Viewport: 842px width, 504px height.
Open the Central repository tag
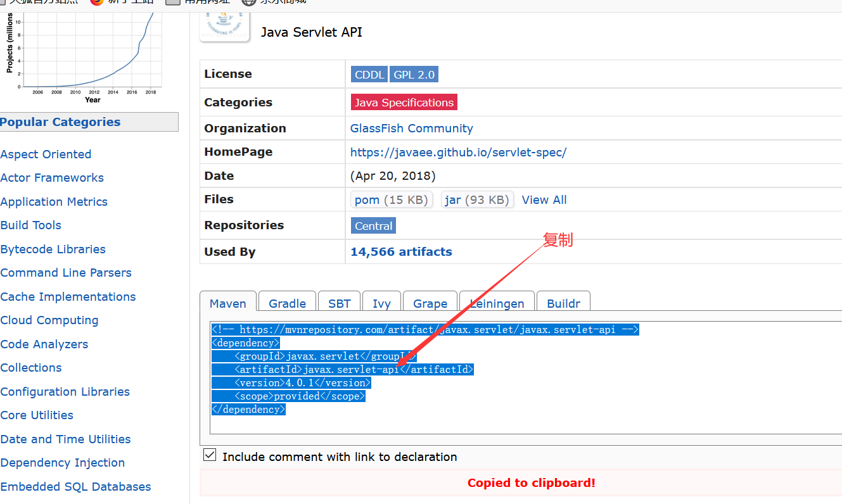374,226
